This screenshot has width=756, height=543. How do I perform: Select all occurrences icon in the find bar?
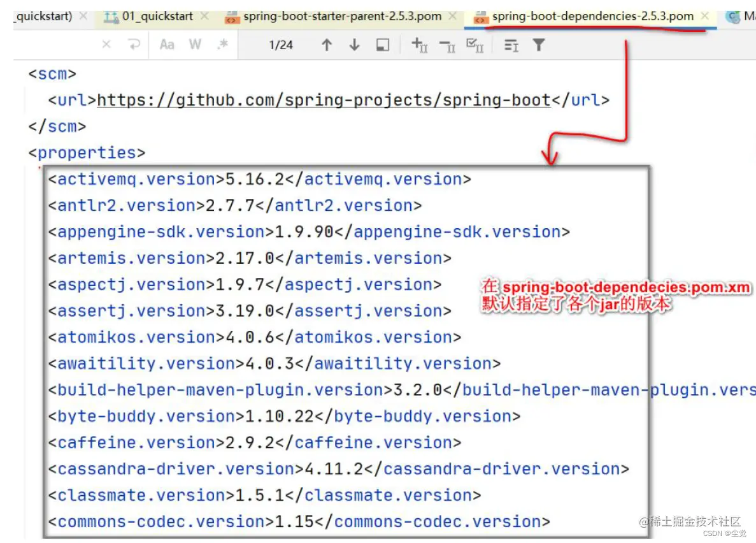(x=475, y=46)
